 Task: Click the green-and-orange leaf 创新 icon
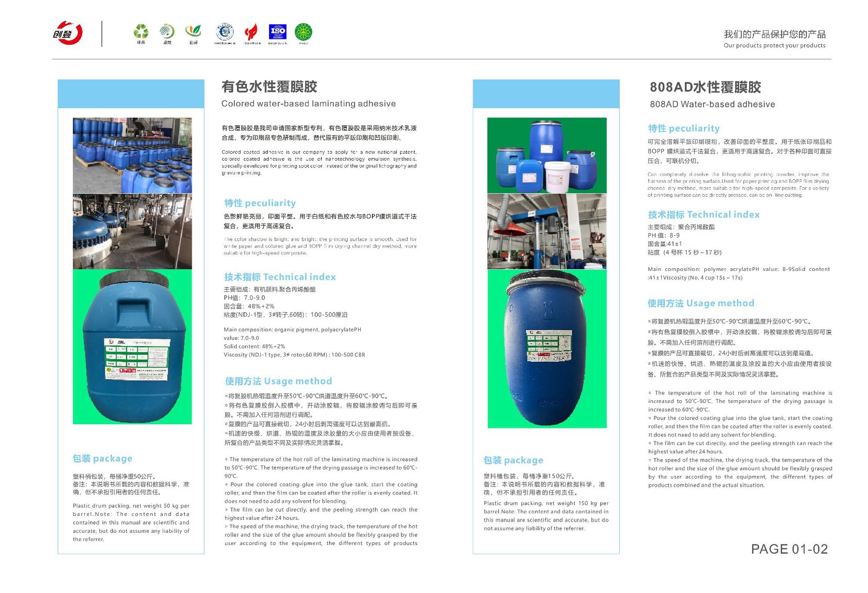click(x=193, y=31)
